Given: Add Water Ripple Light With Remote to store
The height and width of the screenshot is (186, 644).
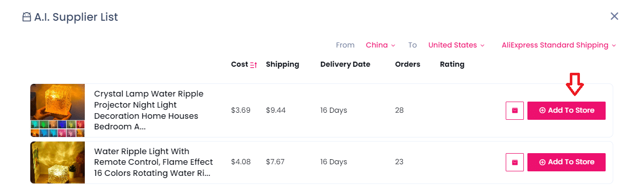Looking at the screenshot, I should (566, 162).
